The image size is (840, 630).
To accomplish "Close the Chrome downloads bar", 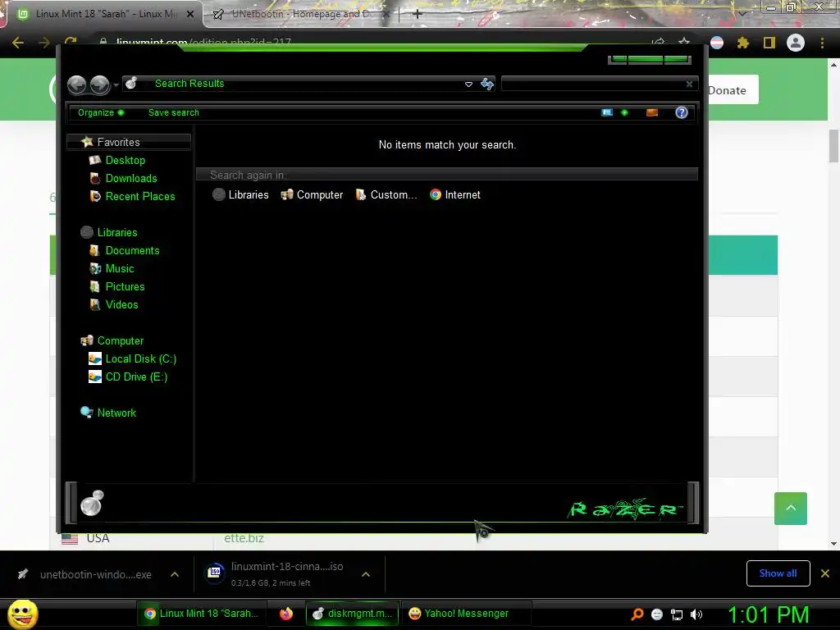I will coord(825,573).
